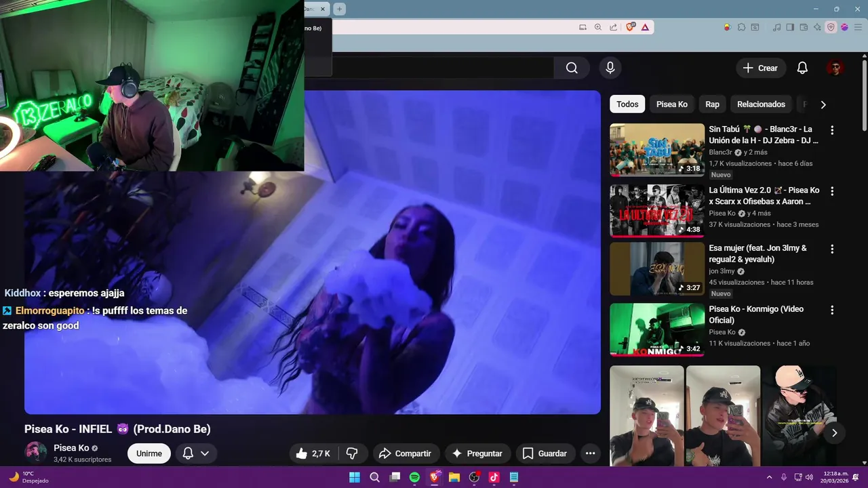Open more actions ellipsis below video
This screenshot has height=488, width=868.
[x=590, y=453]
